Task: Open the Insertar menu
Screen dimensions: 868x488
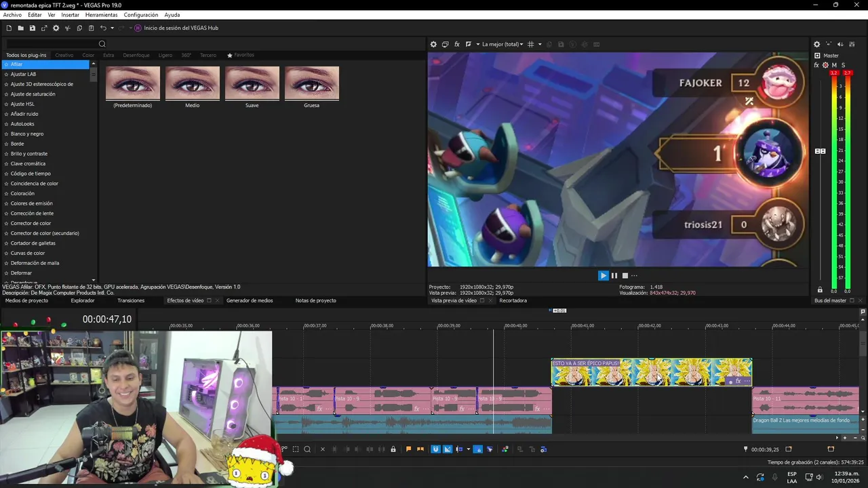Action: 70,14
